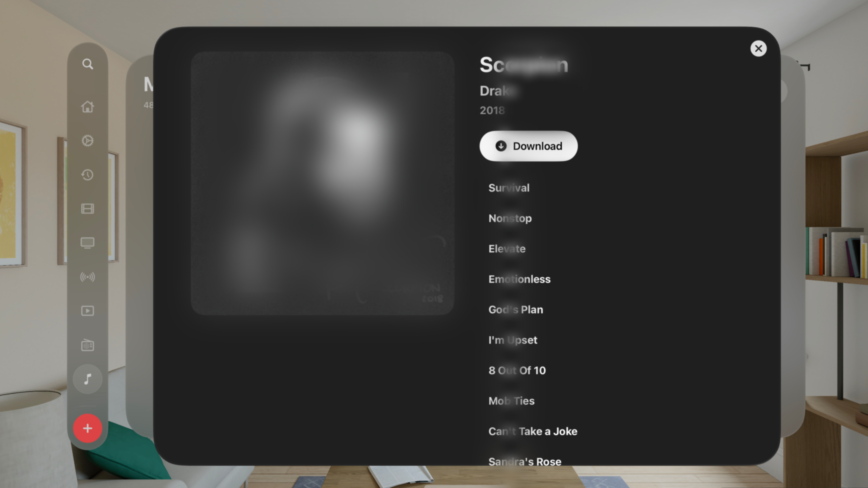Open the radio icon in sidebar
This screenshot has width=868, height=488.
point(88,345)
